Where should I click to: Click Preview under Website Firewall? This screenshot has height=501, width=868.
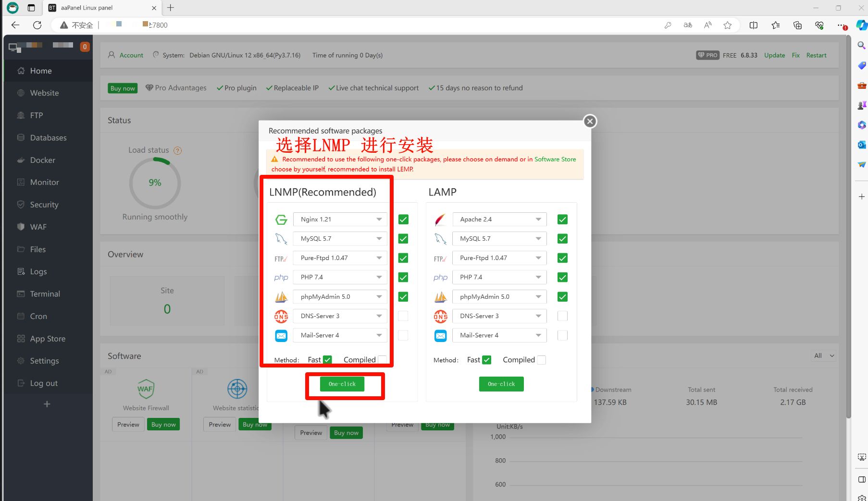(128, 425)
